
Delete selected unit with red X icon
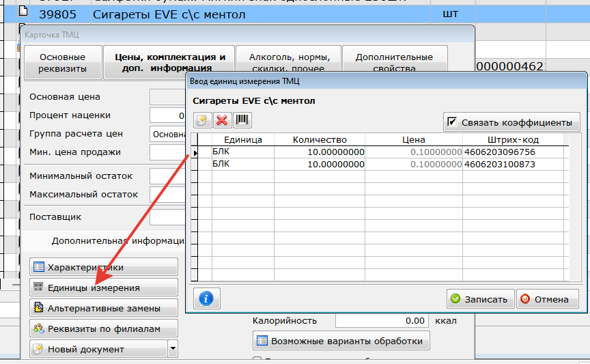coord(222,120)
